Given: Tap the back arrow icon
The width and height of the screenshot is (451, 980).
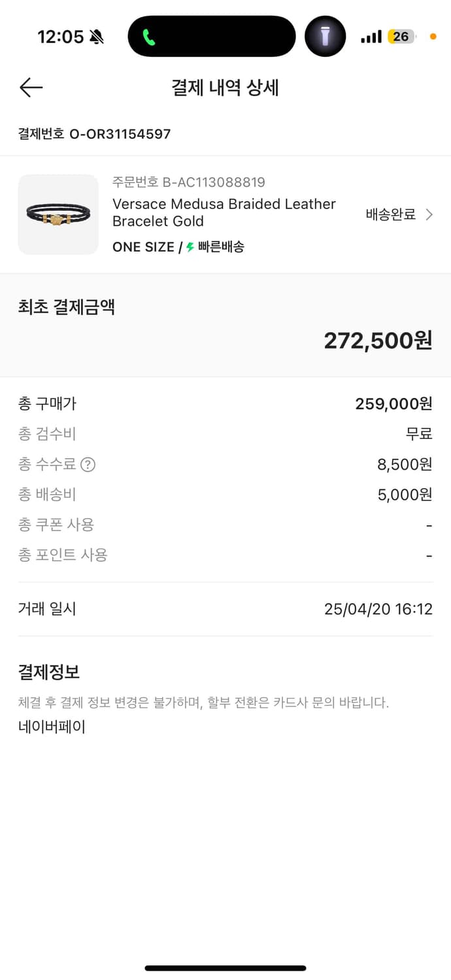Looking at the screenshot, I should click(31, 88).
